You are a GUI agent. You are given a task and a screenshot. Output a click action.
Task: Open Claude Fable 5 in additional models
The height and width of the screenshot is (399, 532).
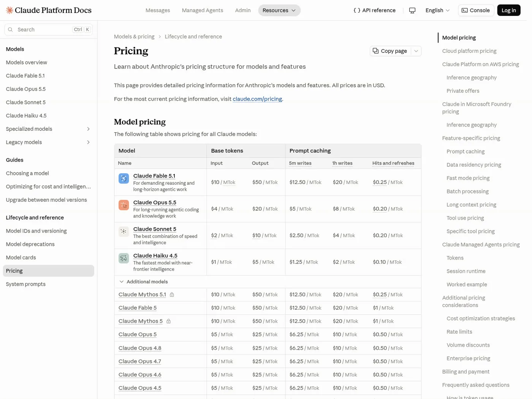(138, 308)
